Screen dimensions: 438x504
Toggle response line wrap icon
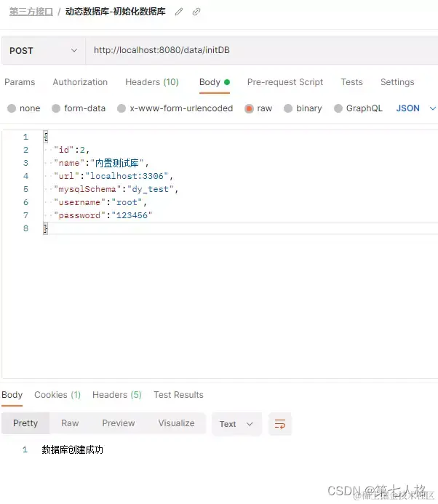[280, 424]
